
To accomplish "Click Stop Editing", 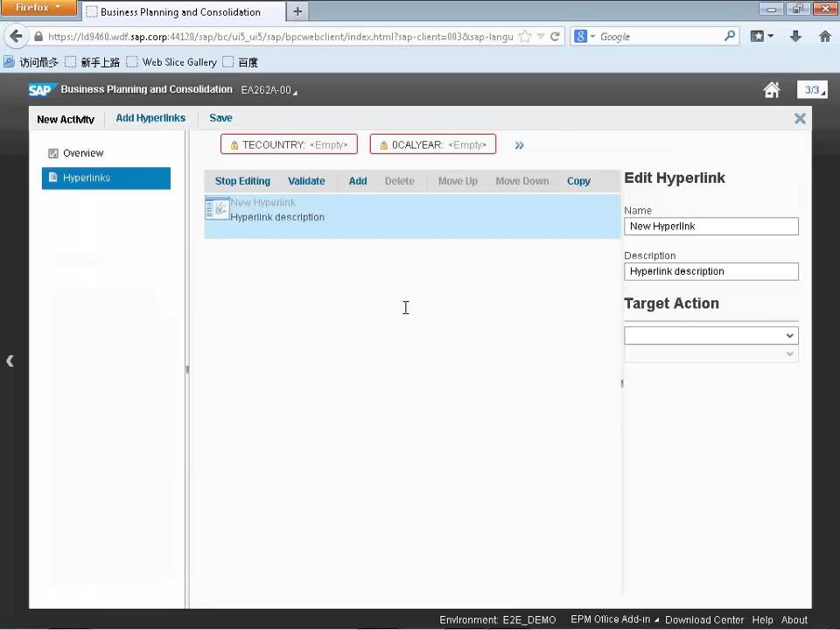I will tap(242, 181).
